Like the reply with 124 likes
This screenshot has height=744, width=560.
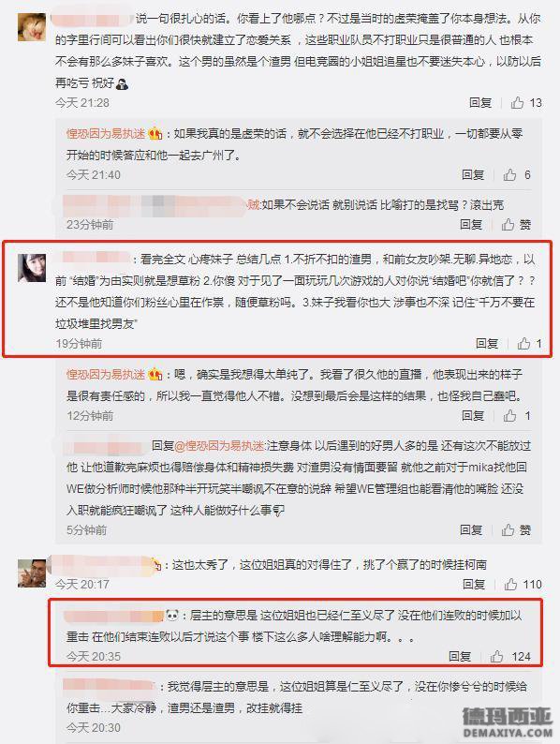pos(510,656)
